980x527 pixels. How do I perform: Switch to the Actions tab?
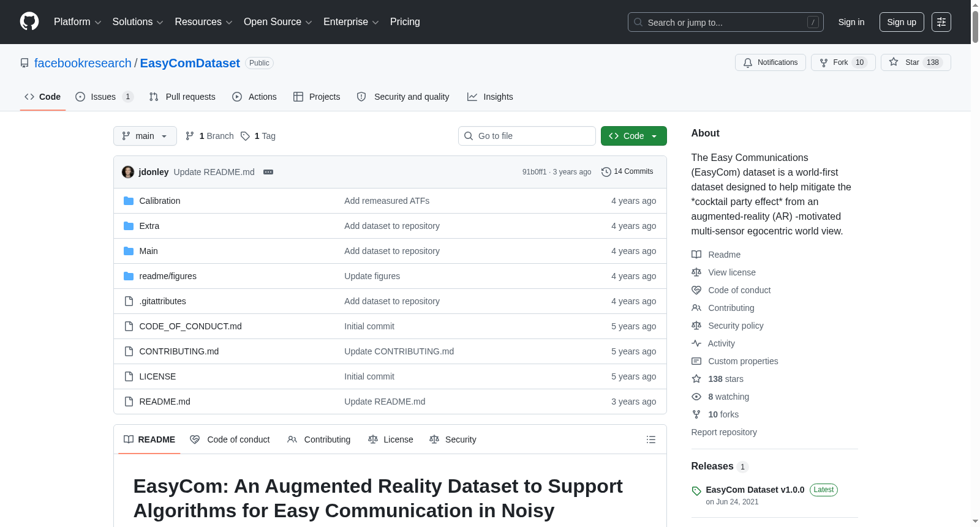[255, 97]
